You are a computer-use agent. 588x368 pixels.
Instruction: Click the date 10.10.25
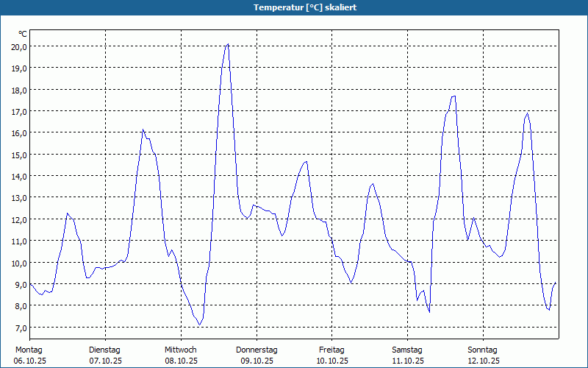(x=332, y=361)
